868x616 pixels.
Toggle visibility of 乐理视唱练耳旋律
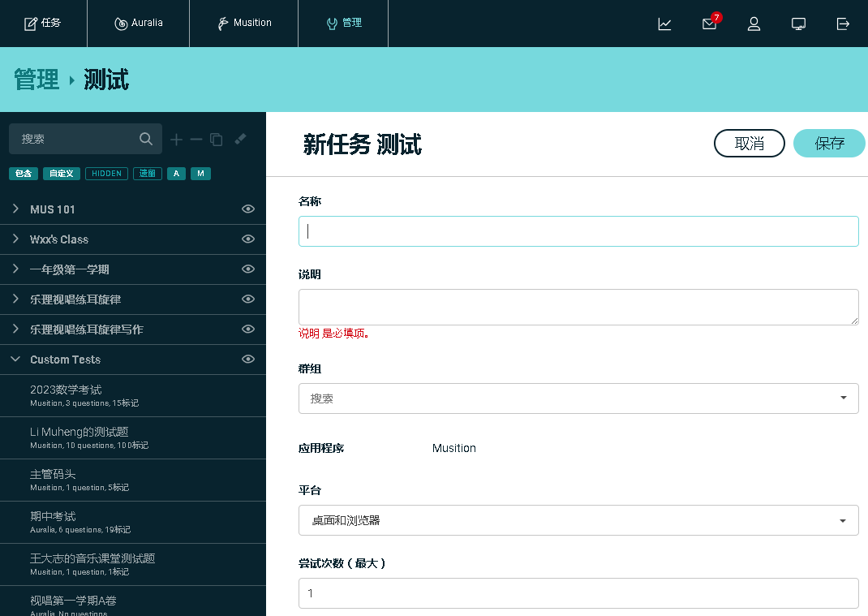(248, 299)
